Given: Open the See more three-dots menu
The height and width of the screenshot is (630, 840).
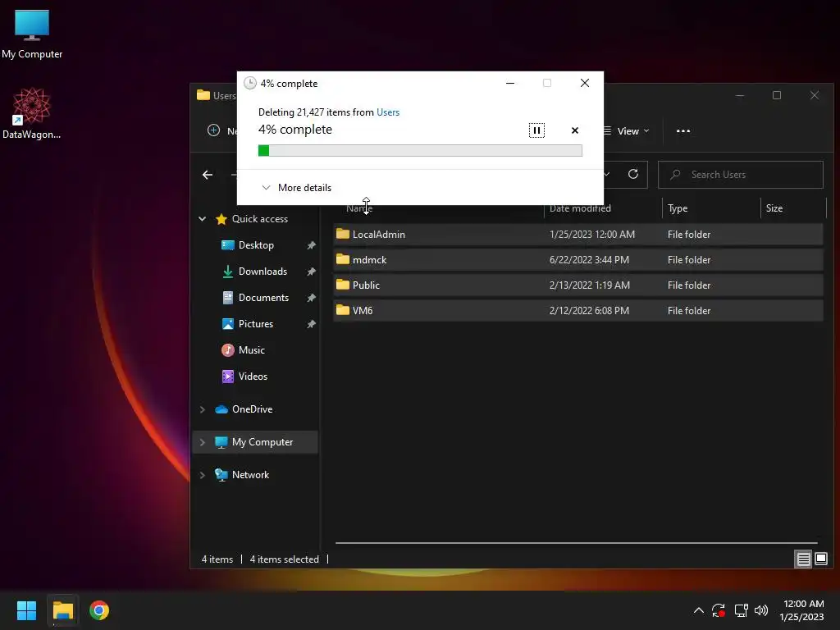Looking at the screenshot, I should [683, 130].
